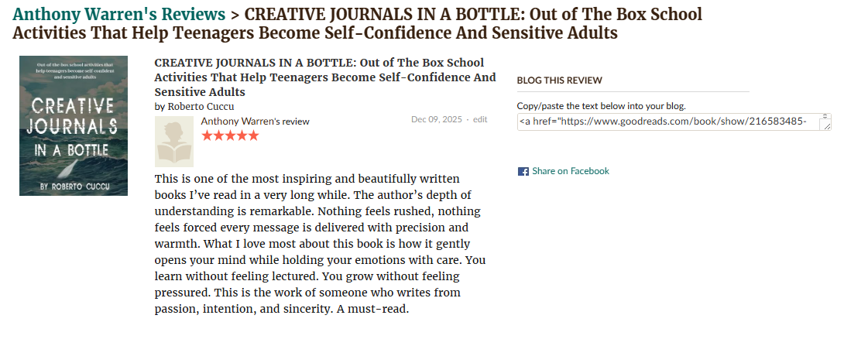
Task: Click the Dec 09, 2025 review date
Action: (436, 119)
